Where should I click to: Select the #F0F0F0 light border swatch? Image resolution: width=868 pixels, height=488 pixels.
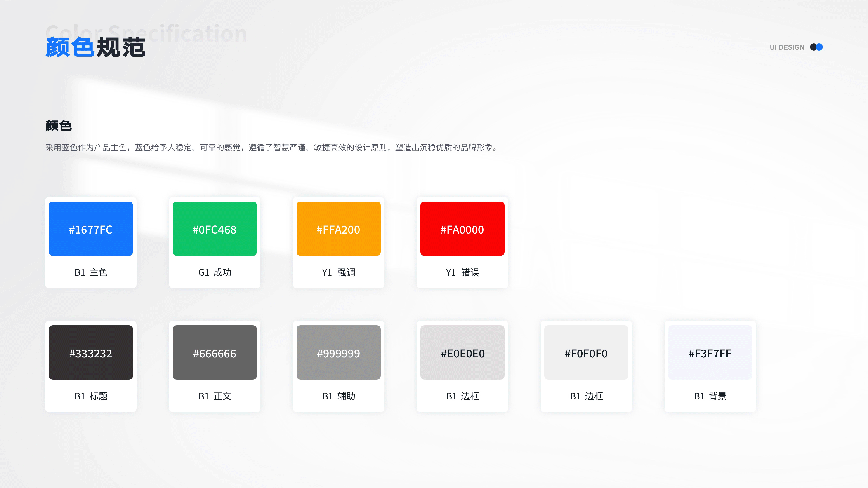coord(586,352)
